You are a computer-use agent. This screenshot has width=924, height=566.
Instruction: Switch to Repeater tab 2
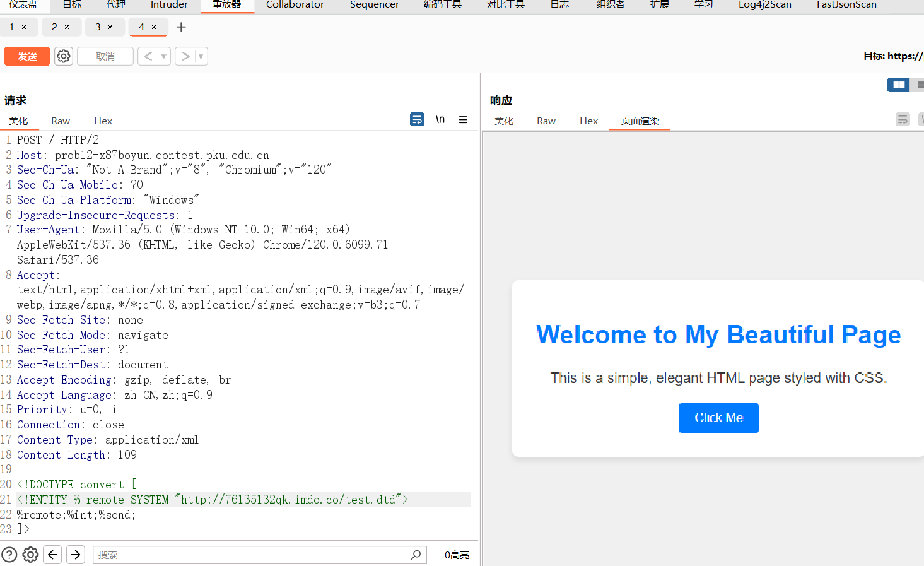coord(55,27)
